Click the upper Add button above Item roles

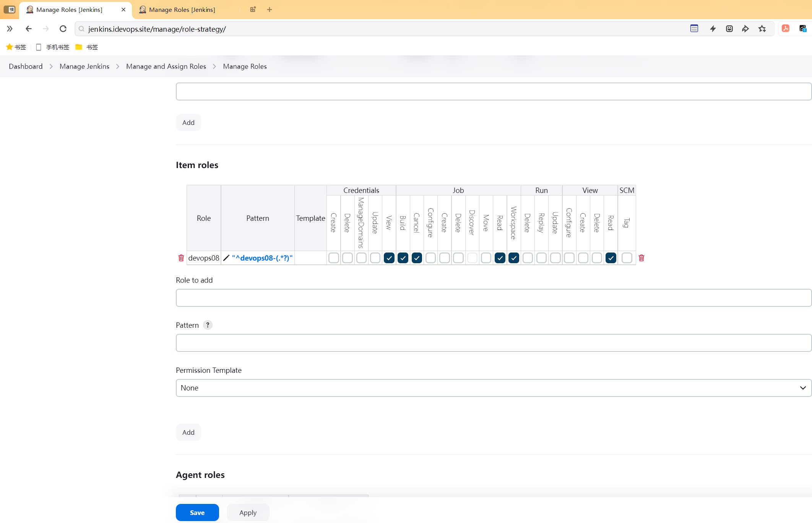[188, 122]
